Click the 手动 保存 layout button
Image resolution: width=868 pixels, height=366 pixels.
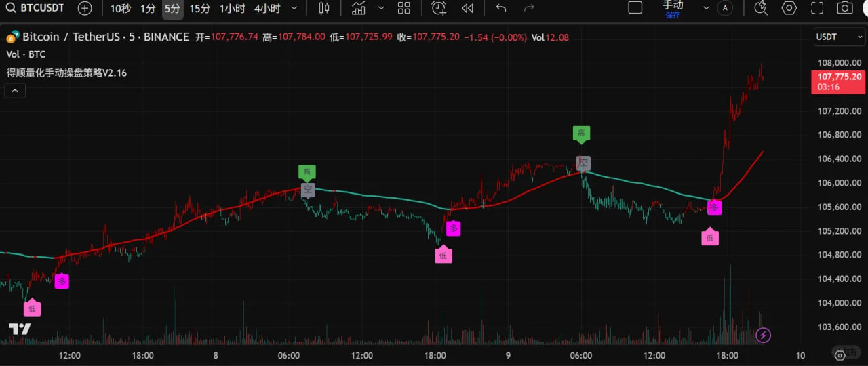click(673, 9)
